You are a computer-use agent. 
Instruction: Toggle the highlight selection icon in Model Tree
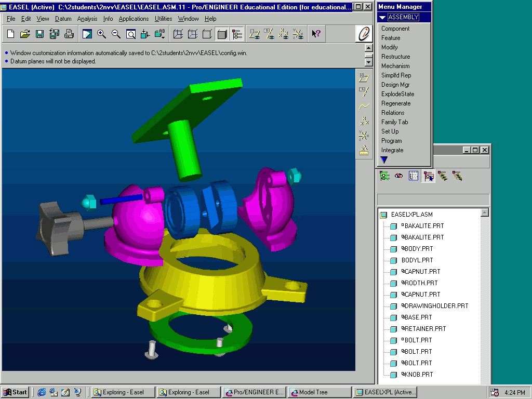pyautogui.click(x=429, y=176)
